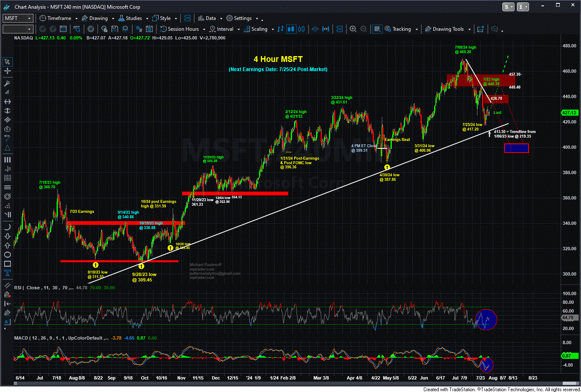Select the Parallel Lines drawing tool
Screen dimensions: 581x392
[8, 120]
